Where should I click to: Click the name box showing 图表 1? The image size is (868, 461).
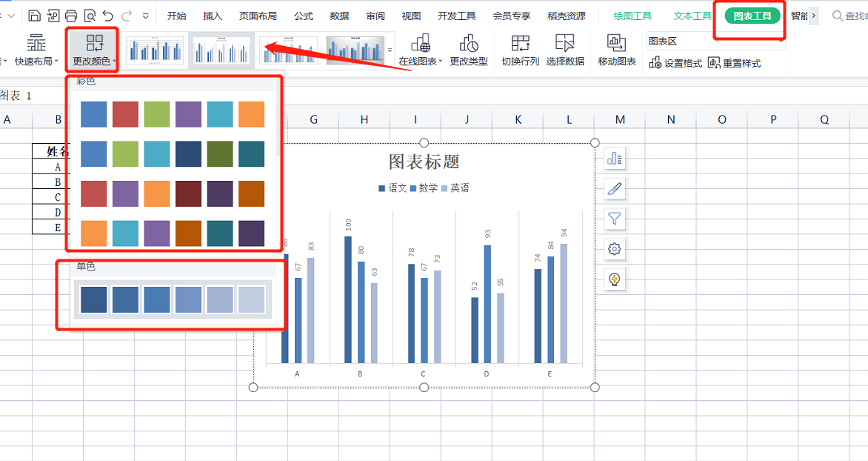[33, 96]
